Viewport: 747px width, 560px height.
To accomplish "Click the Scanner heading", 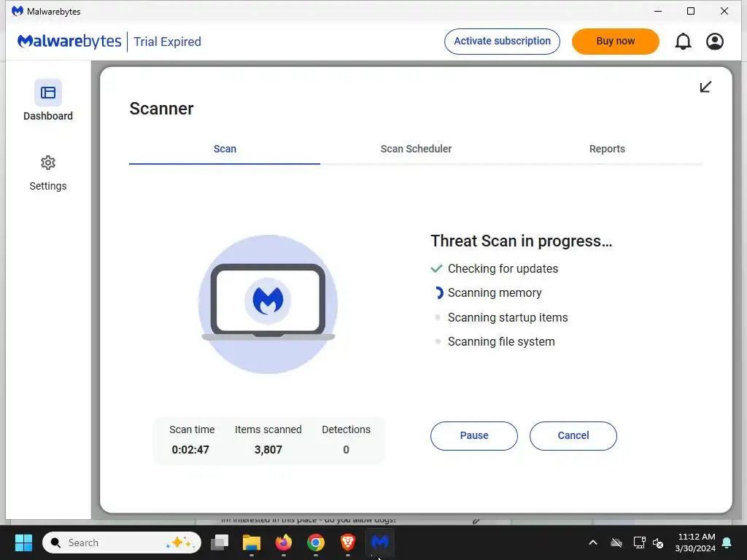I will tap(161, 109).
